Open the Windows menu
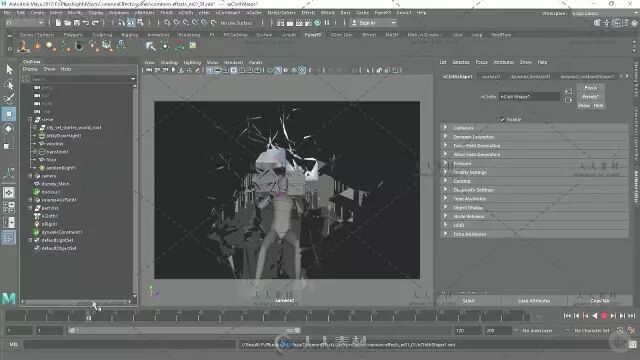The height and width of the screenshot is (360, 640). click(118, 13)
